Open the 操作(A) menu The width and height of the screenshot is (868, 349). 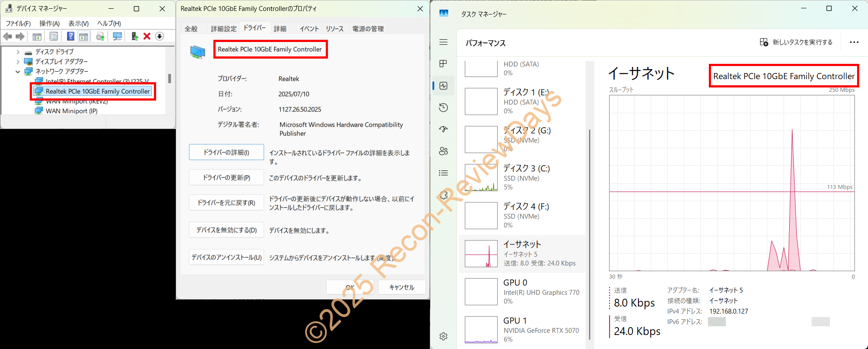pyautogui.click(x=49, y=24)
